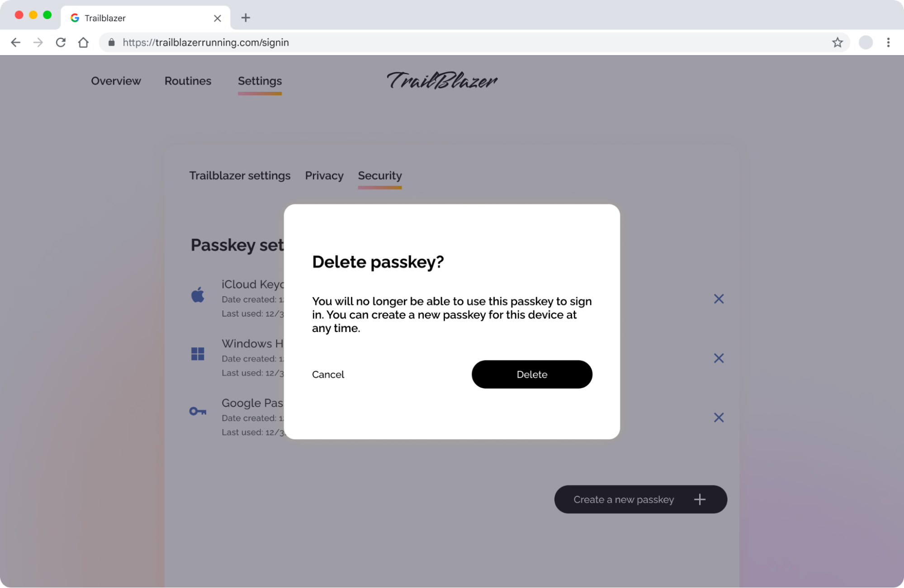Click Cancel to dismiss the delete dialog
Image resolution: width=904 pixels, height=588 pixels.
click(x=327, y=375)
